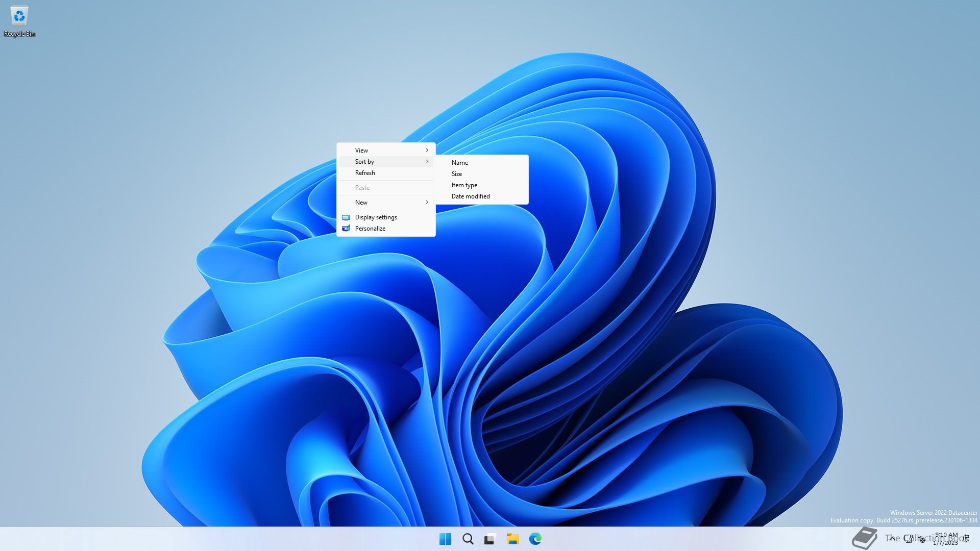The image size is (980, 551).
Task: Open Display settings from context menu
Action: (x=376, y=217)
